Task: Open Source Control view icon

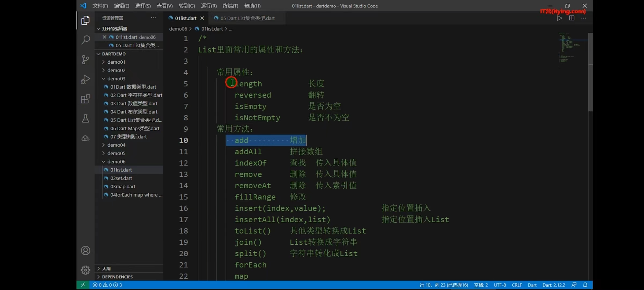Action: [x=85, y=60]
